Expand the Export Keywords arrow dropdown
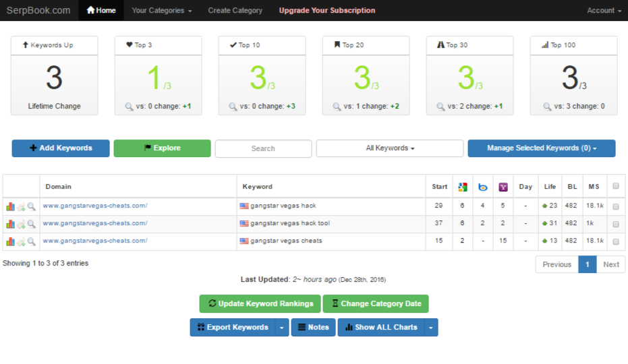Viewport: 628px width, 364px height. [x=282, y=328]
